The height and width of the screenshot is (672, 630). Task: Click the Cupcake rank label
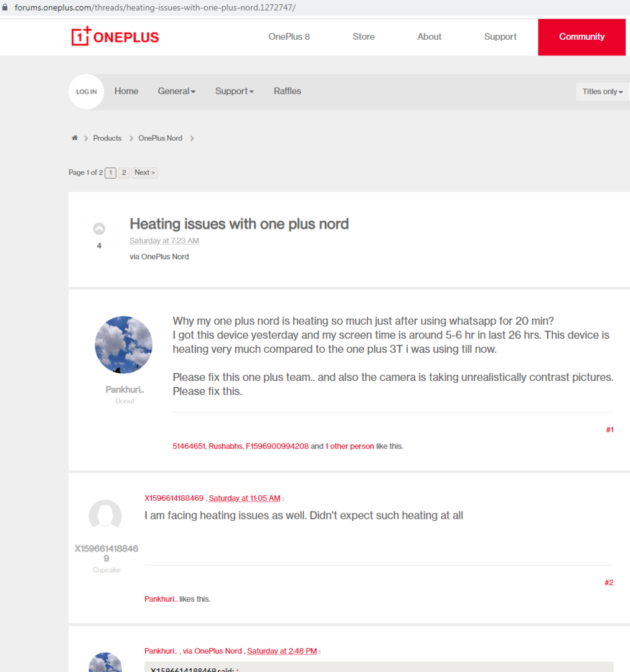point(106,570)
